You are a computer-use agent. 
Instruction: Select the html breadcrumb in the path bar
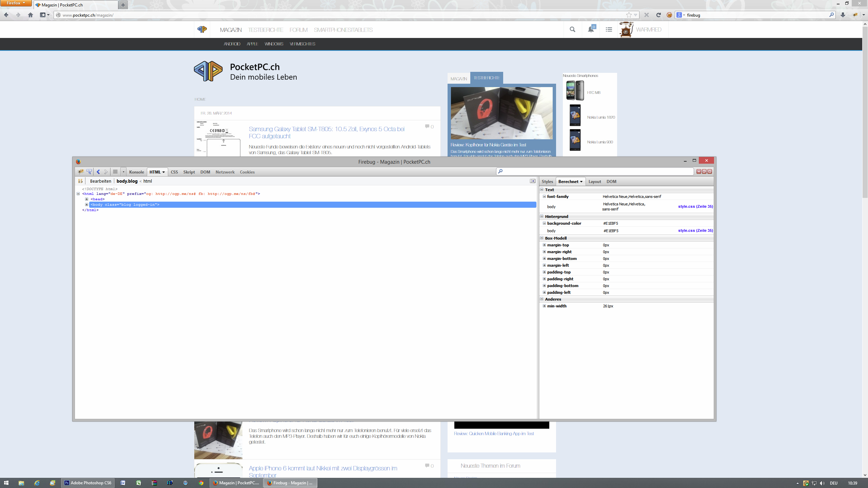click(x=147, y=181)
